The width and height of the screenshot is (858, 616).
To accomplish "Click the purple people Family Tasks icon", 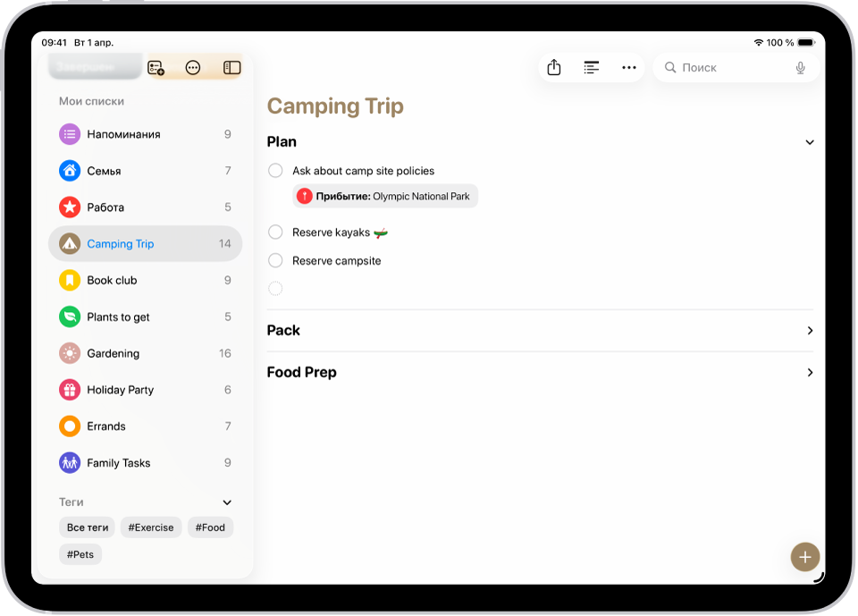I will click(x=70, y=463).
